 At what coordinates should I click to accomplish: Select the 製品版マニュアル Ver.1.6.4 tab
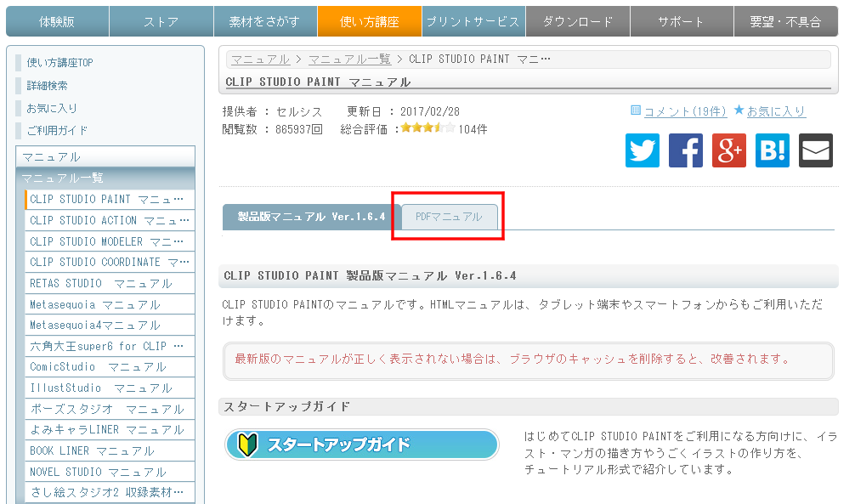(311, 217)
